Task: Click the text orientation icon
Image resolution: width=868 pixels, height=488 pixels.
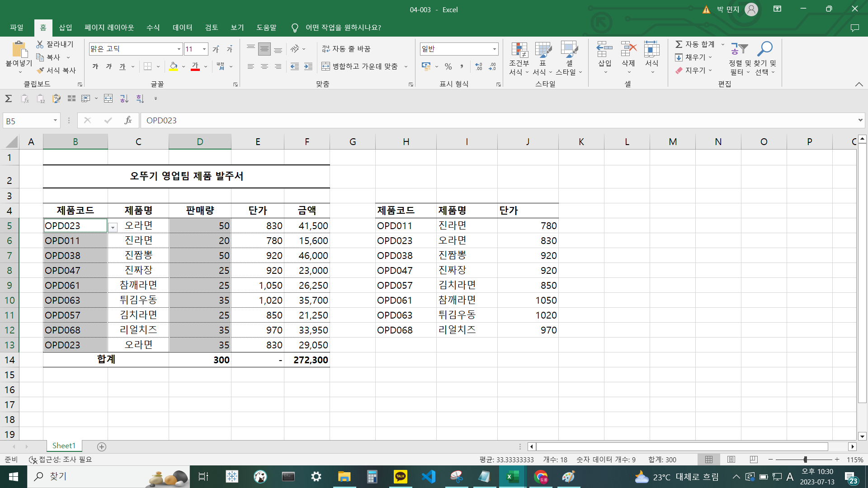Action: 295,49
